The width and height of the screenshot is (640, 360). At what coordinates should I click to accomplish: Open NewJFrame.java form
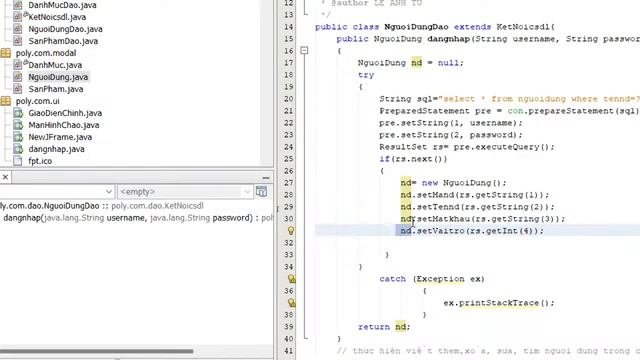coord(60,137)
